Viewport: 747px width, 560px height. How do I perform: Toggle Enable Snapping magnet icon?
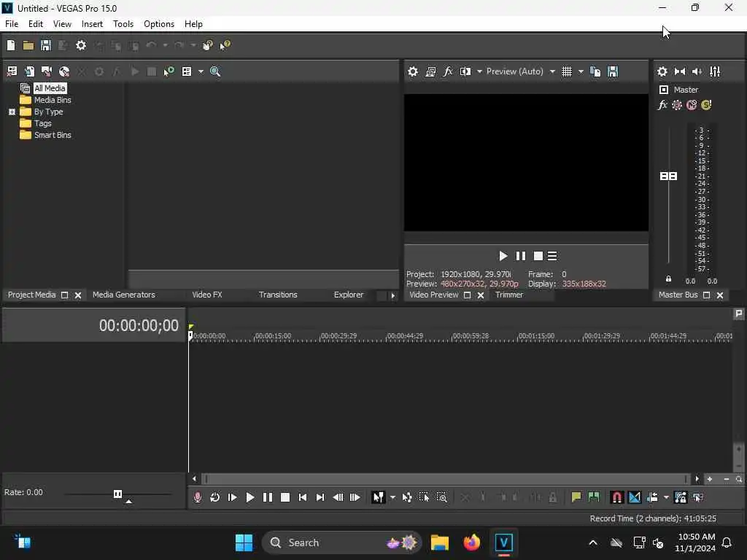pos(617,497)
